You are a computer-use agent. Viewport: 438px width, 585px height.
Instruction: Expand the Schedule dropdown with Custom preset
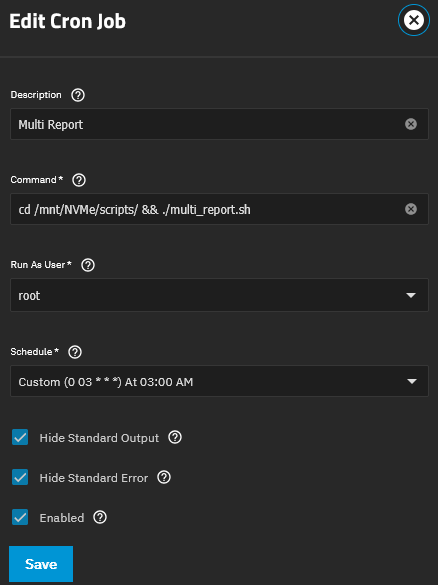point(219,381)
